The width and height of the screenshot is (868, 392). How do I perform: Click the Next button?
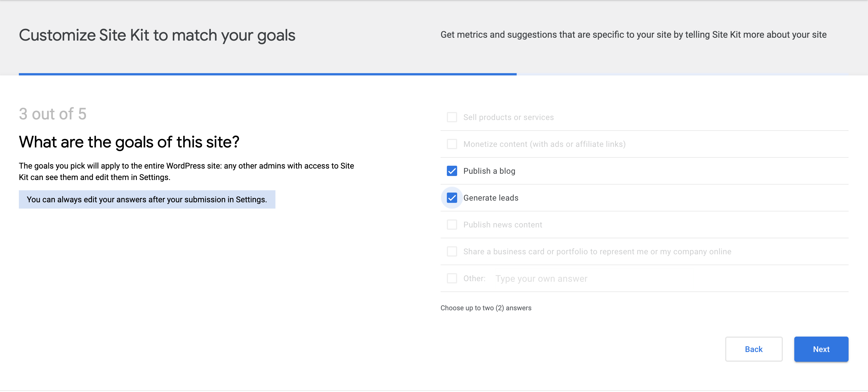(x=821, y=349)
